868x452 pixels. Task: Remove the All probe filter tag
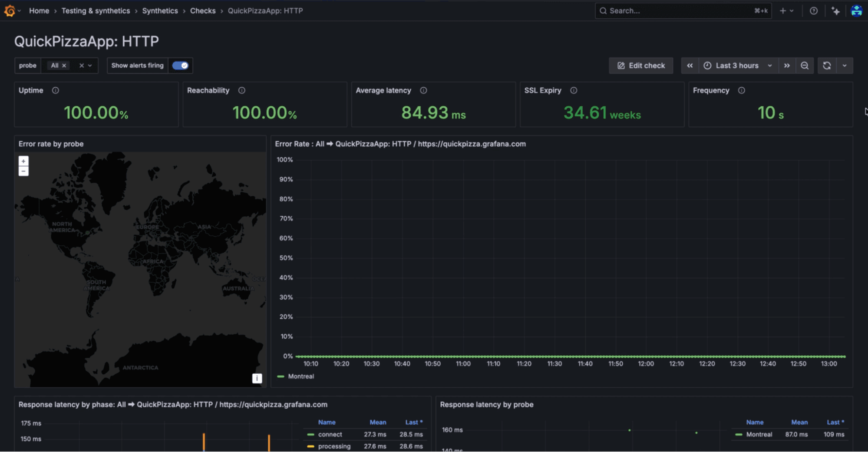click(64, 66)
